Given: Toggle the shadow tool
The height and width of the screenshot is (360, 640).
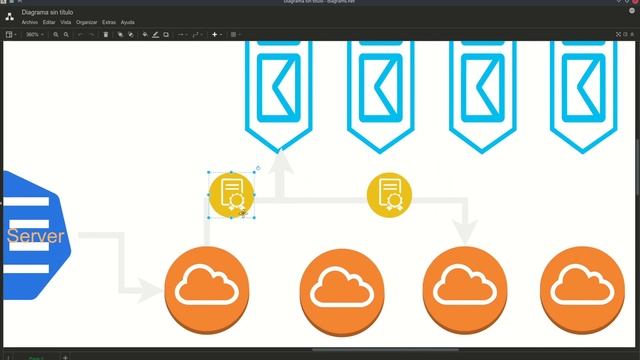Looking at the screenshot, I should [166, 35].
